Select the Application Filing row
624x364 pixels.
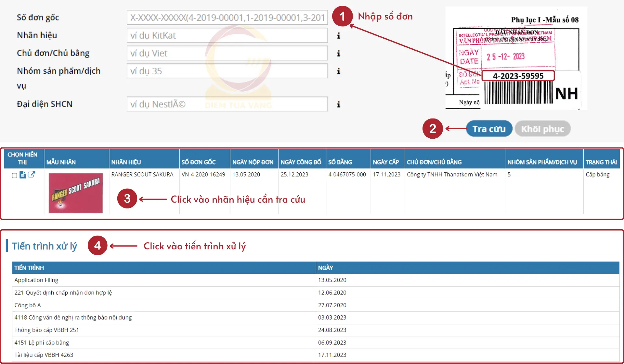[316, 280]
